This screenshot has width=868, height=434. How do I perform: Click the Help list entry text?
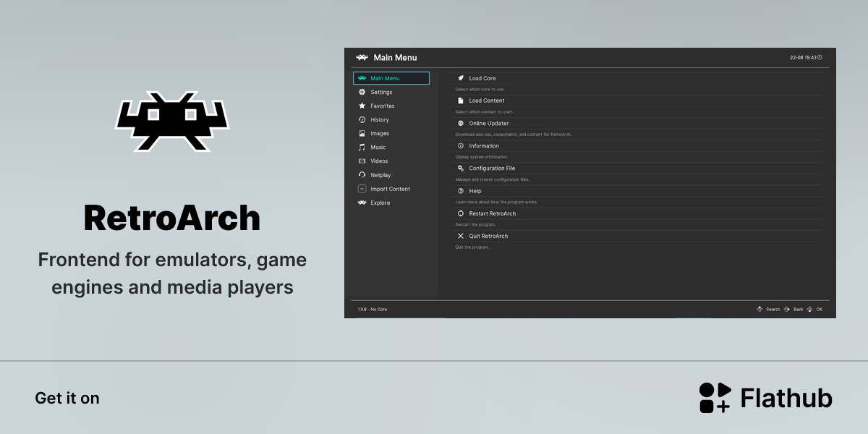click(475, 191)
